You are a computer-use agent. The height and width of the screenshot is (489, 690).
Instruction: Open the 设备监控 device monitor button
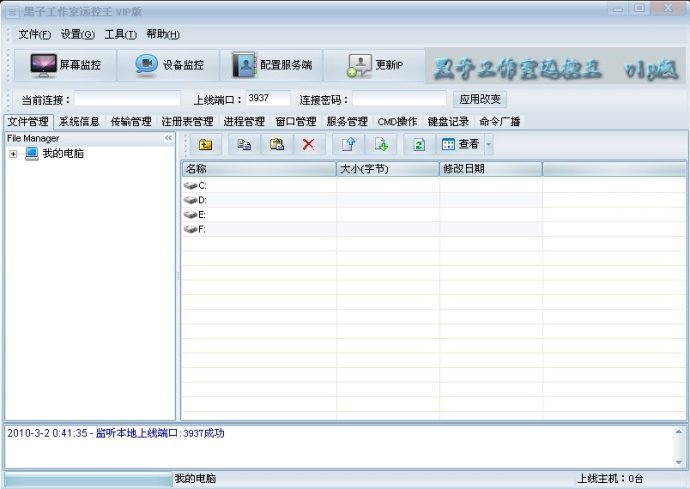coord(170,65)
